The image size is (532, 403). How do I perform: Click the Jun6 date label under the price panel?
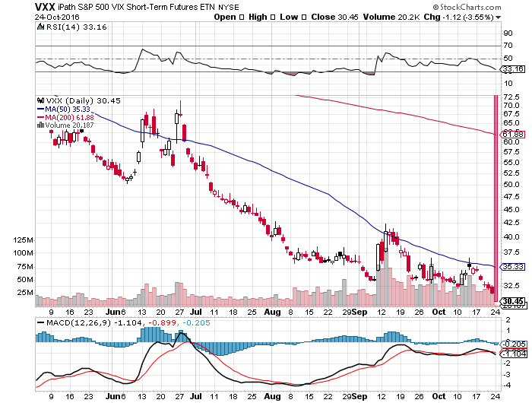point(116,312)
